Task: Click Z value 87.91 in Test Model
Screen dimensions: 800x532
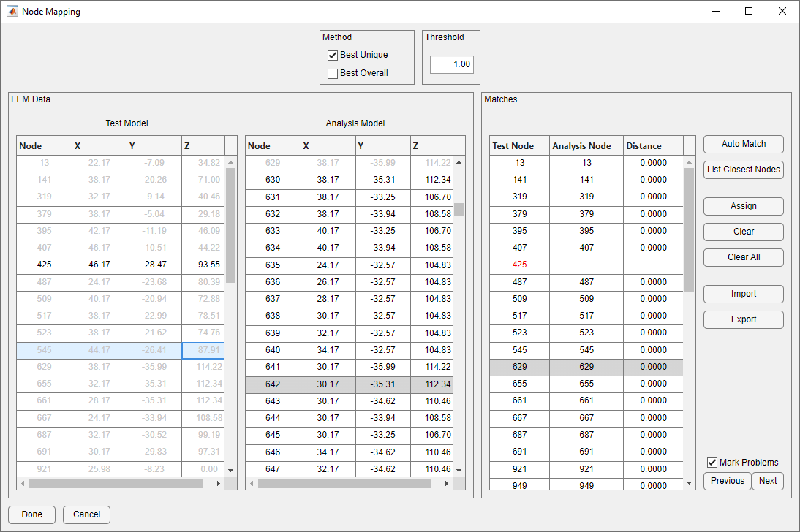Action: click(x=203, y=350)
